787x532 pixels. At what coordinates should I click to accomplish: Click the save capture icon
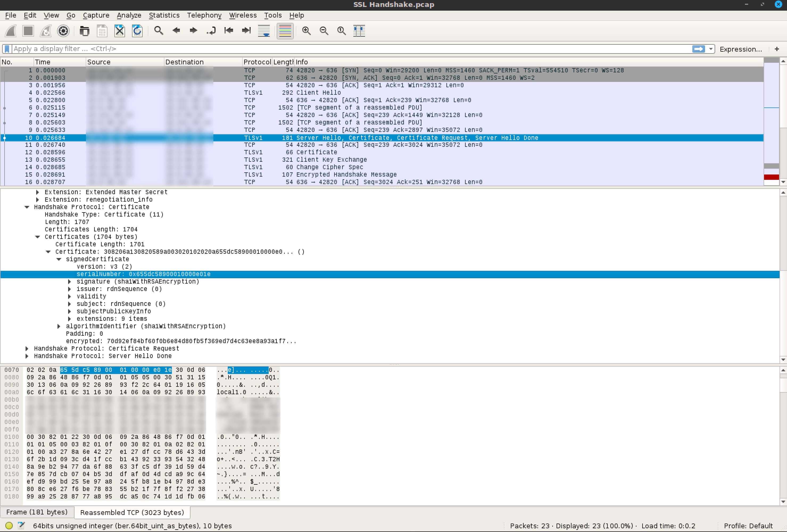pos(102,30)
